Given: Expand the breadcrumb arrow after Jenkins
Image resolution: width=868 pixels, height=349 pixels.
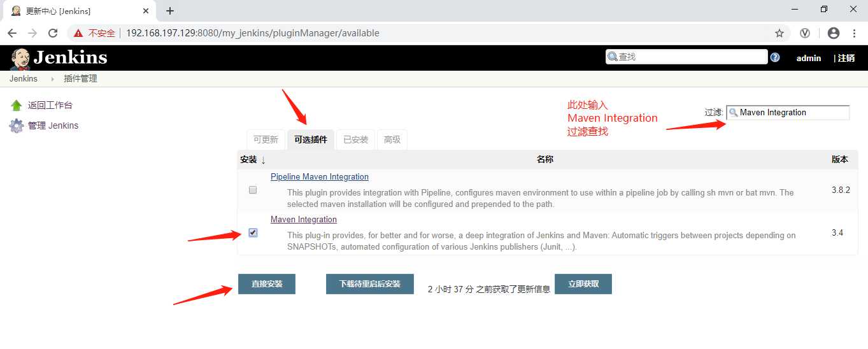Looking at the screenshot, I should point(52,79).
